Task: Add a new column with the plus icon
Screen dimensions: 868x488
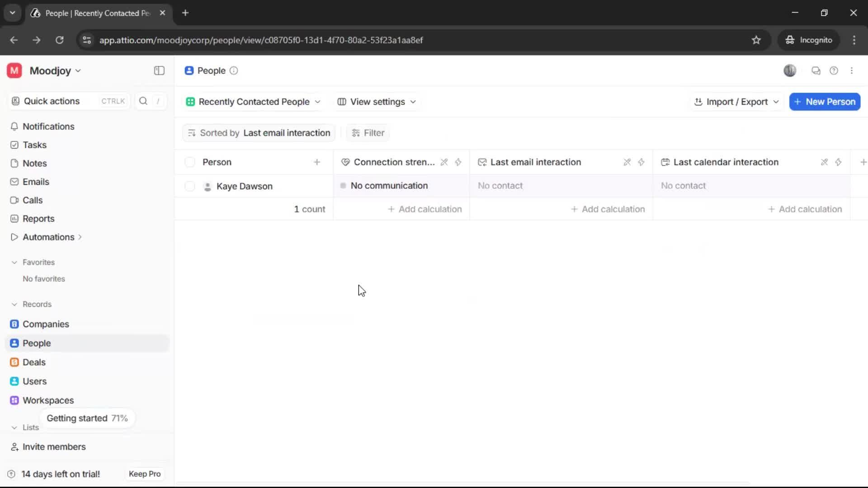Action: [863, 162]
